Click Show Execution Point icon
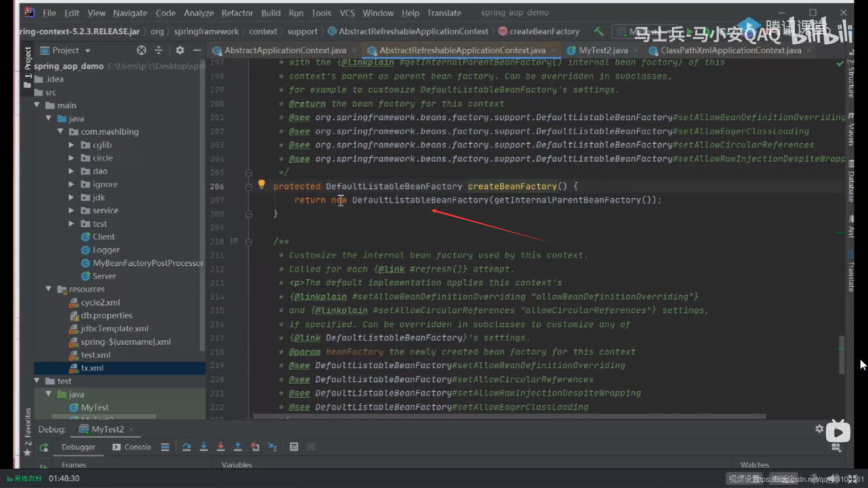The height and width of the screenshot is (488, 868). (x=165, y=447)
